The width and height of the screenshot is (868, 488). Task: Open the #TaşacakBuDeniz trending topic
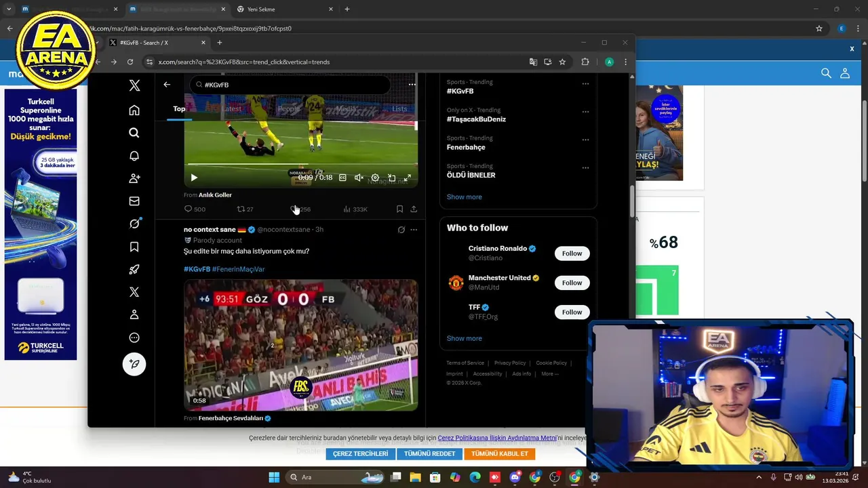pyautogui.click(x=476, y=119)
